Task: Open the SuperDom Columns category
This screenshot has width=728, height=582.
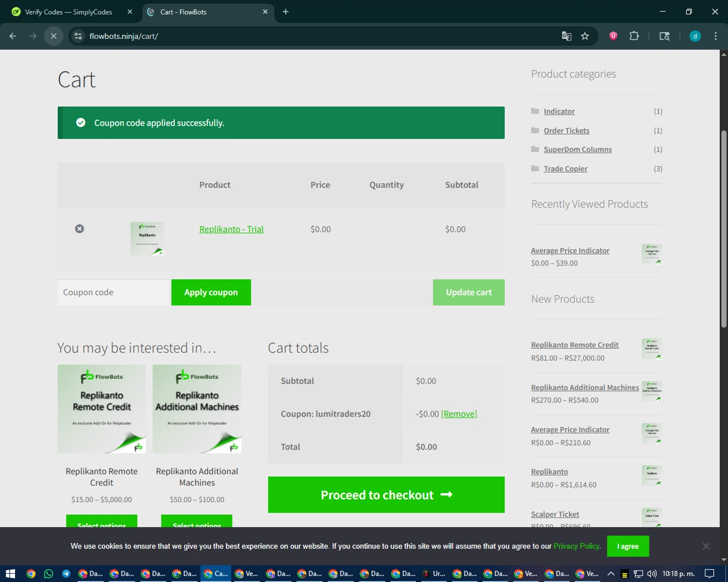Action: point(578,149)
